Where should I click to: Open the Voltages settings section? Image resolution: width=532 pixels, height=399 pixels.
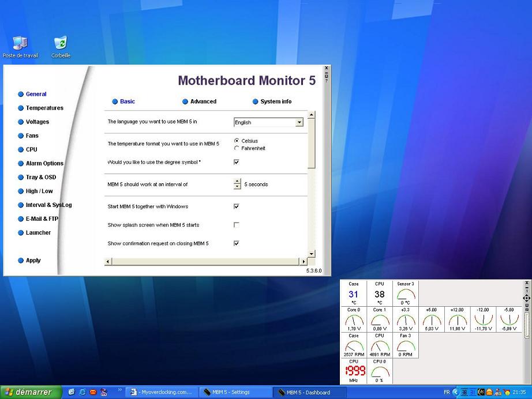(x=33, y=122)
